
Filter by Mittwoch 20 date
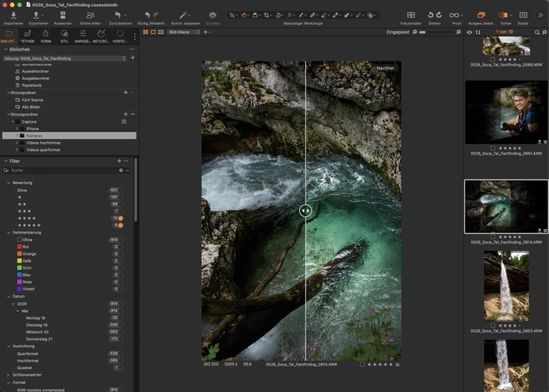[x=37, y=332]
